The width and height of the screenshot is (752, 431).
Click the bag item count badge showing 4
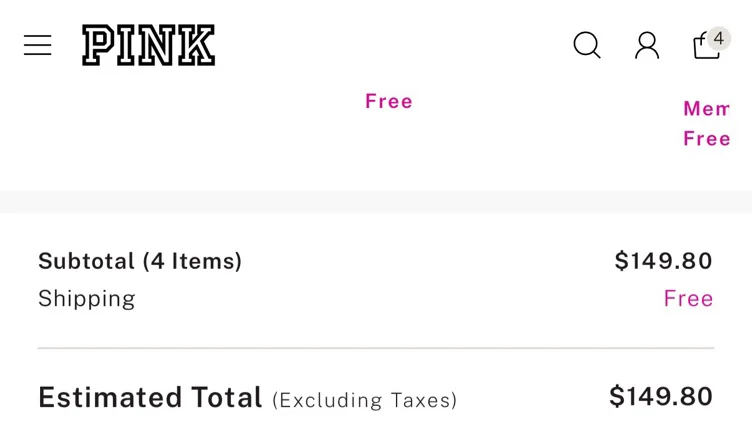coord(718,38)
